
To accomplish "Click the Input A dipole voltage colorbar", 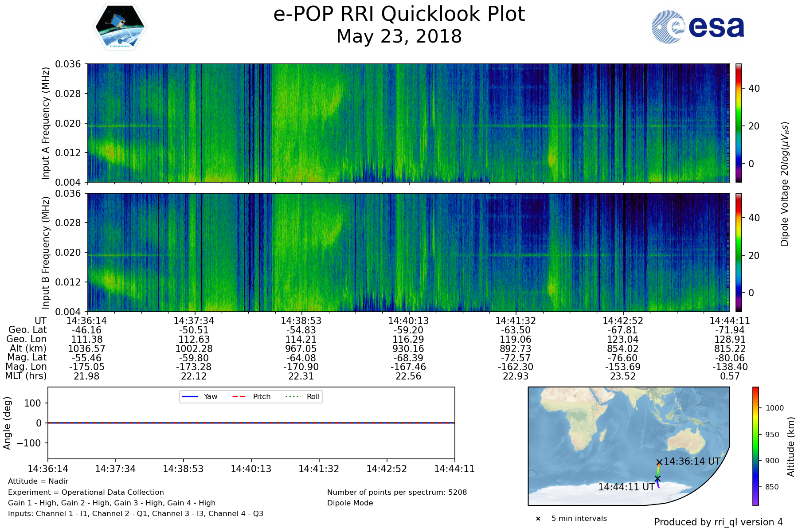I will [739, 123].
